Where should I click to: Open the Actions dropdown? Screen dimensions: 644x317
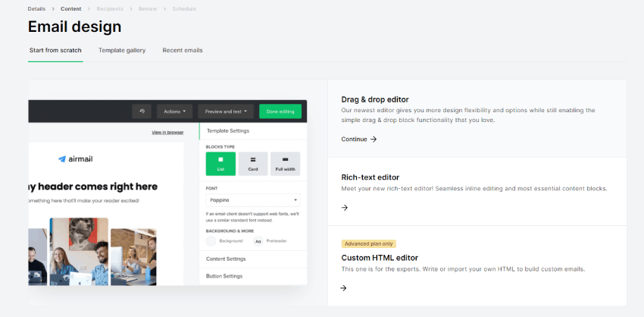point(174,111)
